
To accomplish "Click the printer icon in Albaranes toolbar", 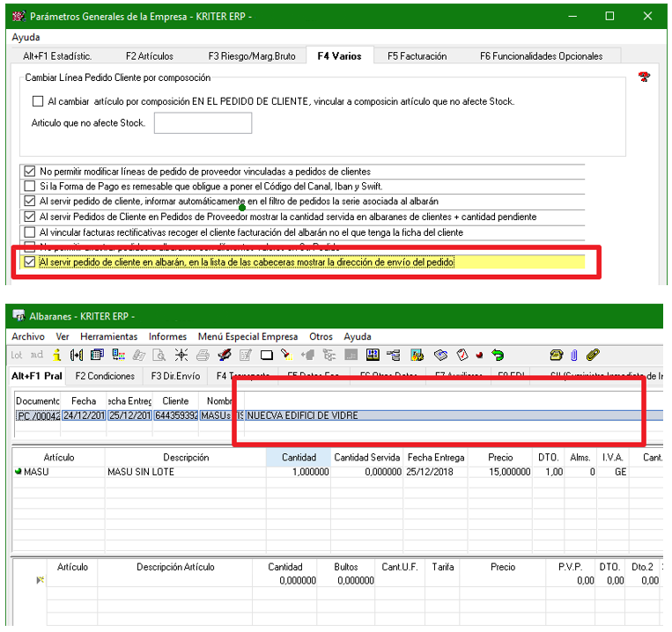I will [x=203, y=355].
